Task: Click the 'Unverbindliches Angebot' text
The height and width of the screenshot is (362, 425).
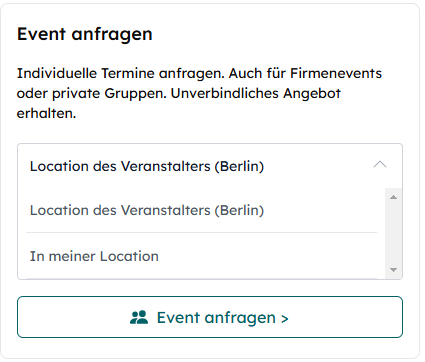Action: coord(256,93)
